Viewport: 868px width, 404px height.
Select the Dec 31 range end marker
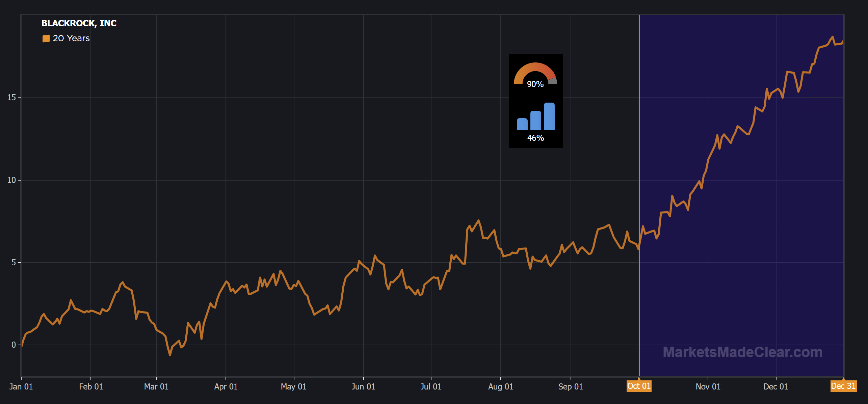pos(843,386)
